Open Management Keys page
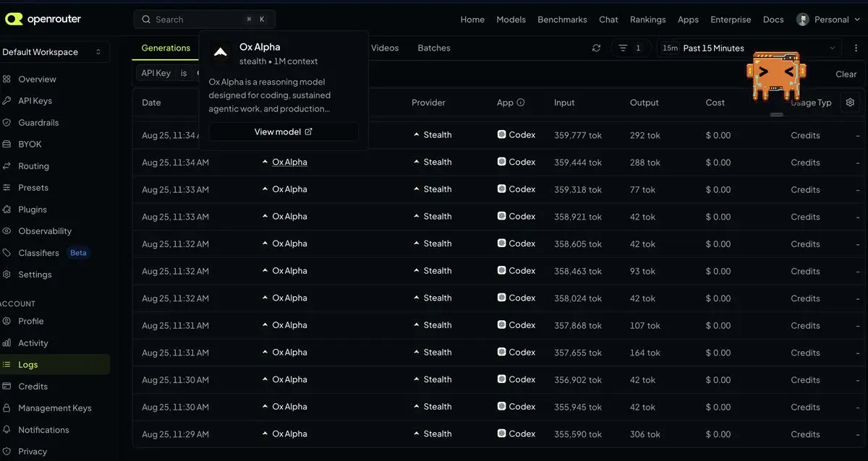 coord(55,408)
